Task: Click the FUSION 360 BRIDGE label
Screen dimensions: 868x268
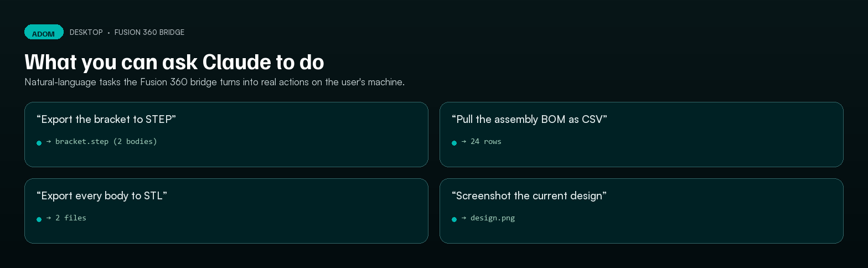Action: tap(149, 32)
